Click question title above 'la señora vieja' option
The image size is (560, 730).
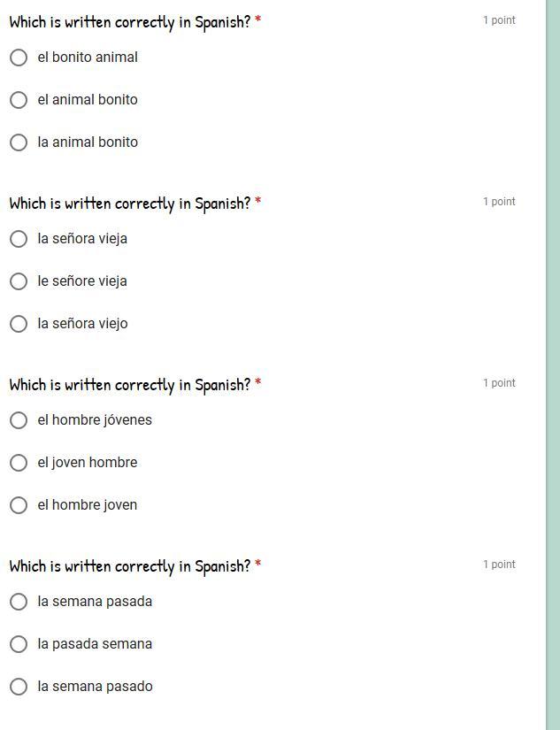click(x=130, y=204)
